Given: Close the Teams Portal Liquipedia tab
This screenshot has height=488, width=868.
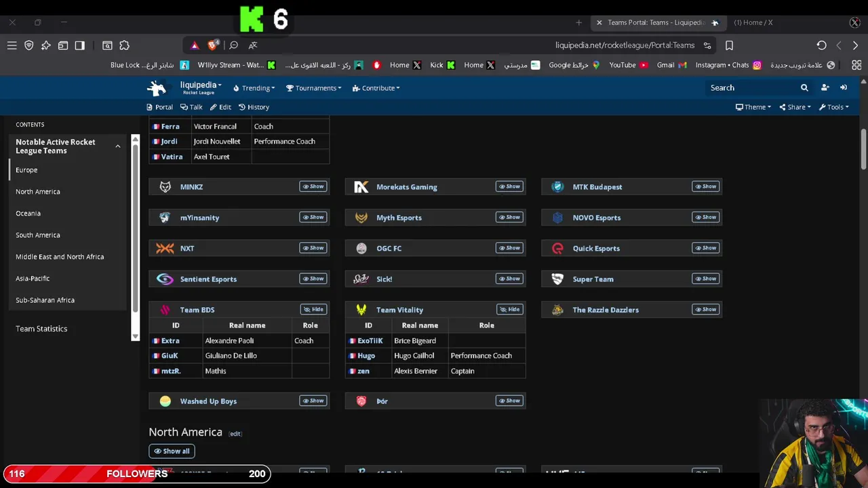Looking at the screenshot, I should [599, 22].
